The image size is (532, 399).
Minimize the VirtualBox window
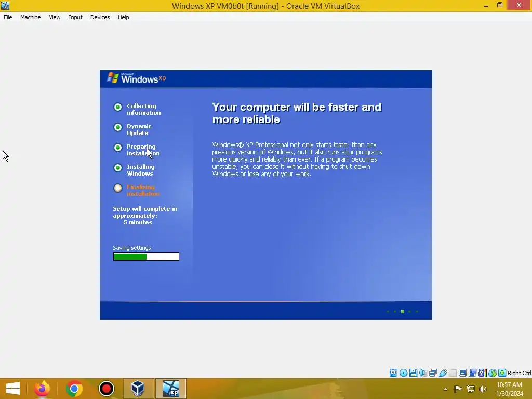[x=486, y=5]
